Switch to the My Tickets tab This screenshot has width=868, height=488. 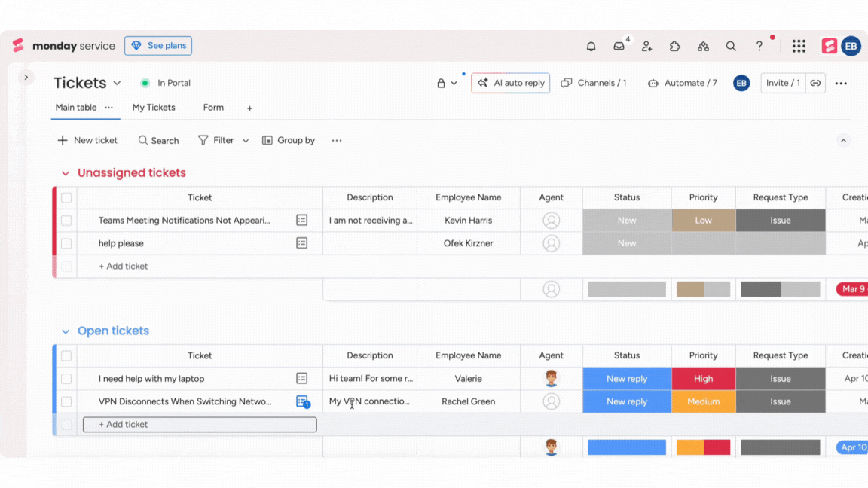tap(154, 108)
